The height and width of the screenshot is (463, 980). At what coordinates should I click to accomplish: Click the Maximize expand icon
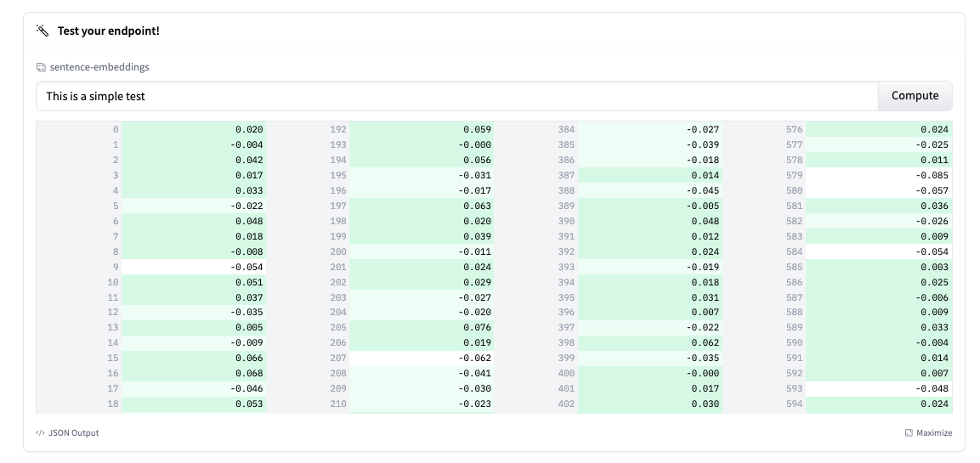[909, 433]
